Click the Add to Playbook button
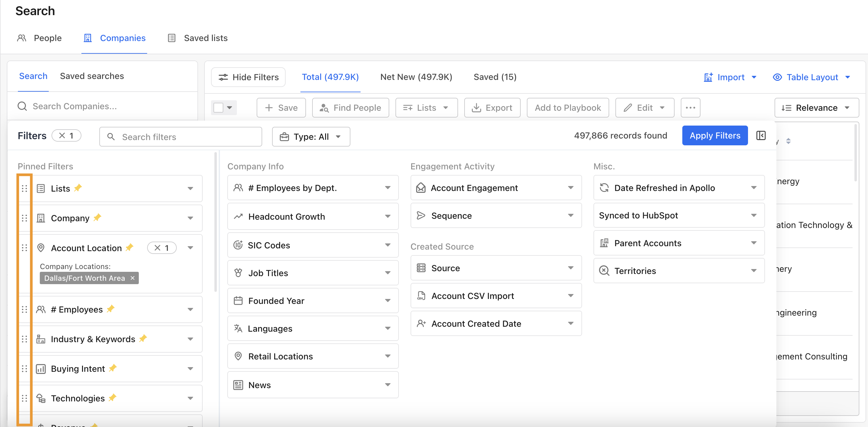The height and width of the screenshot is (427, 868). pos(568,107)
